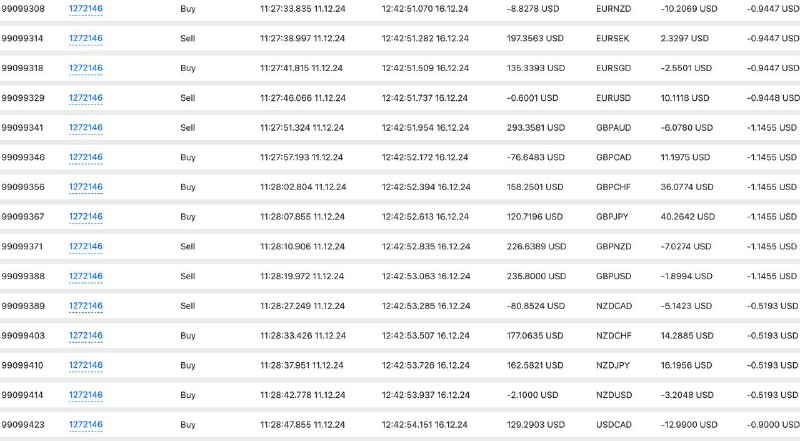Open account link 1272146 for order 99099308
Screen dimensions: 800x441
[86, 9]
